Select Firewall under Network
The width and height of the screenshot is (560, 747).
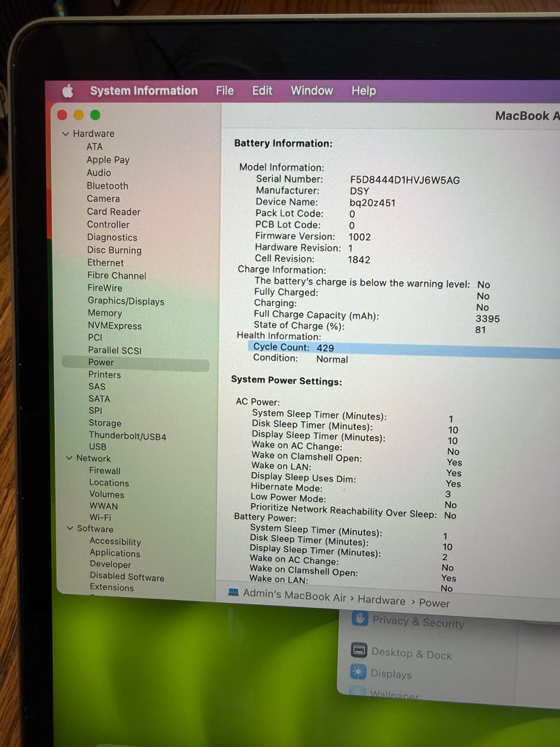pyautogui.click(x=105, y=471)
